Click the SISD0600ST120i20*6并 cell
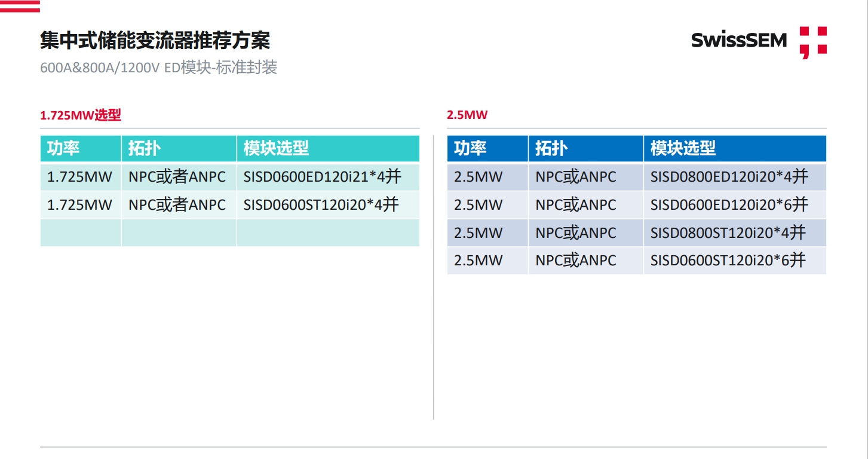Viewport: 868px width, 459px height. (x=728, y=261)
